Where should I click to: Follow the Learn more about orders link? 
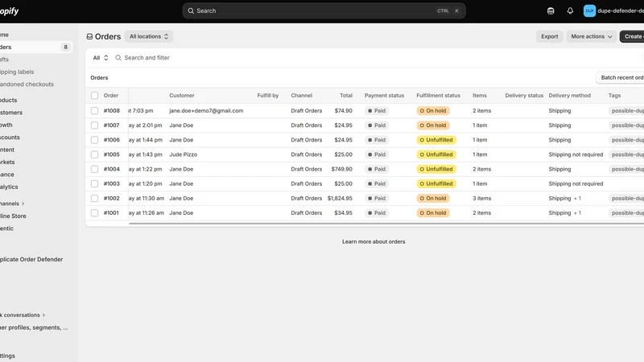(x=374, y=242)
